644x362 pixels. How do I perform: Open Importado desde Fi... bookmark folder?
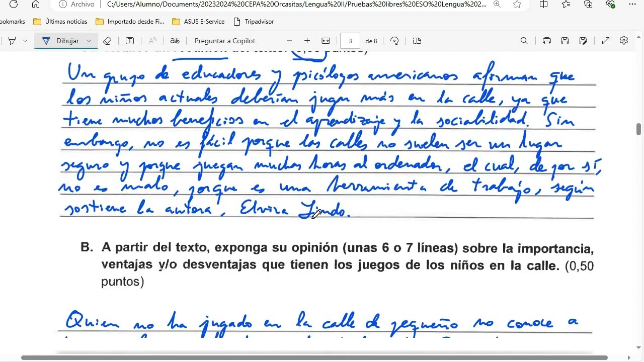(x=130, y=22)
